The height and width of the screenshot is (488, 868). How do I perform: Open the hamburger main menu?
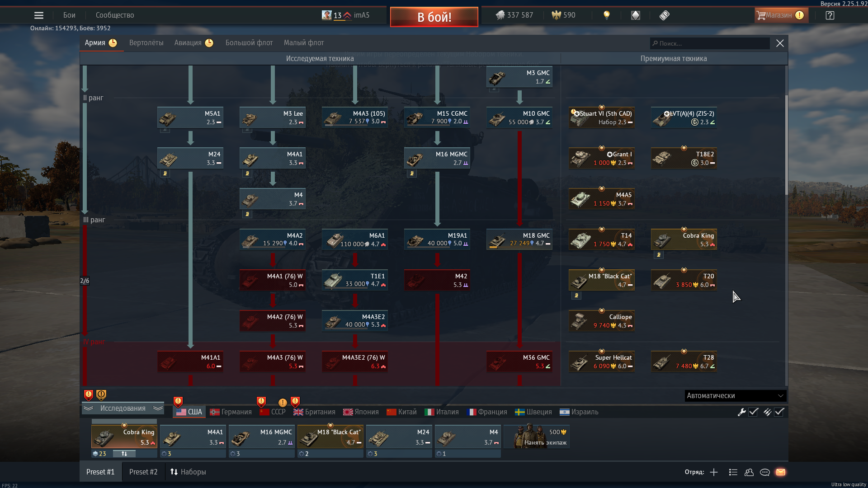(x=39, y=15)
